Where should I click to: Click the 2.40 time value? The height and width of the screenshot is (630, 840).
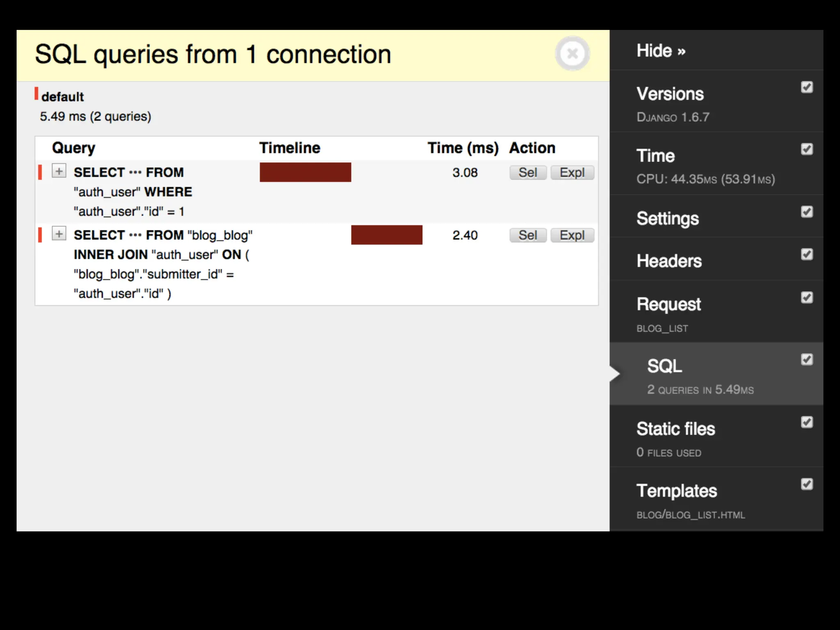point(465,235)
